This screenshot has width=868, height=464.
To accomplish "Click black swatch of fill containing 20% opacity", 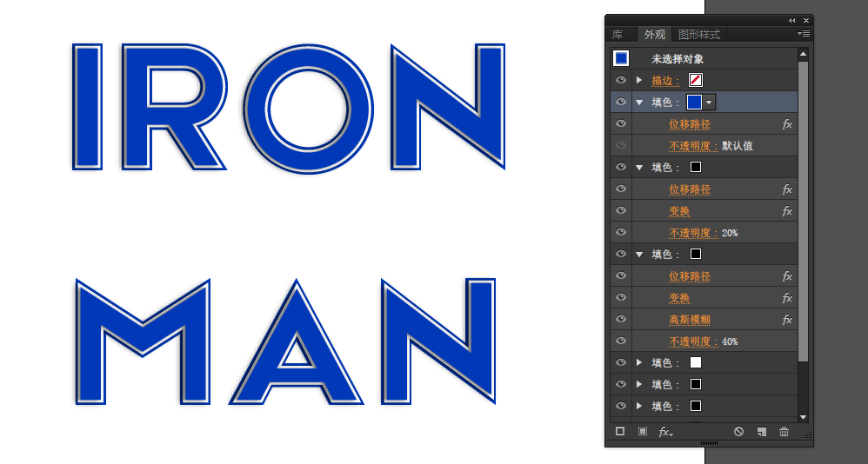I will click(x=696, y=167).
